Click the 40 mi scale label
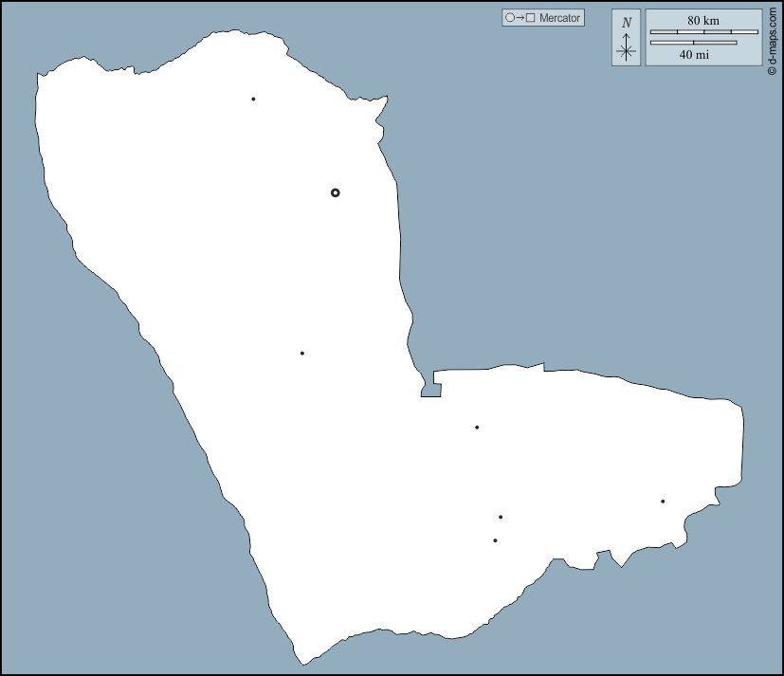 (x=694, y=55)
